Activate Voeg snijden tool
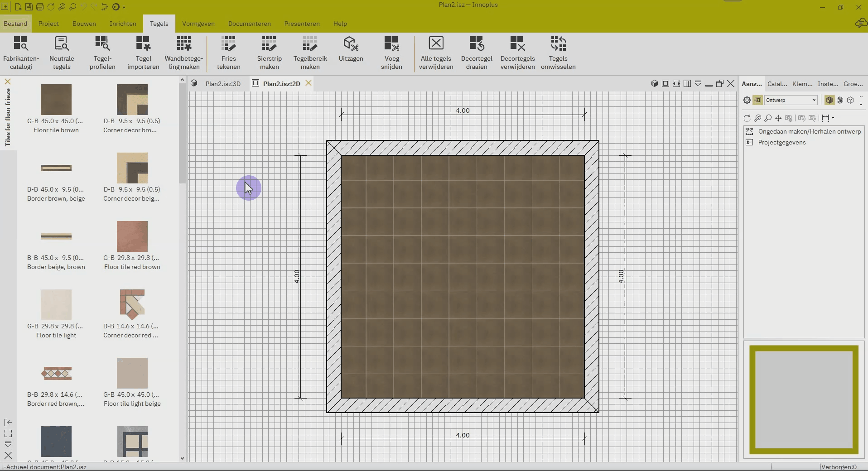The height and width of the screenshot is (471, 868). [392, 53]
